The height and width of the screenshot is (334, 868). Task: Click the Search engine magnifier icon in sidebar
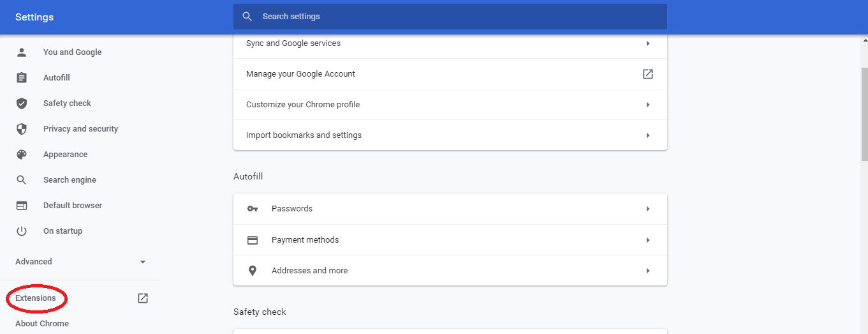click(x=22, y=180)
